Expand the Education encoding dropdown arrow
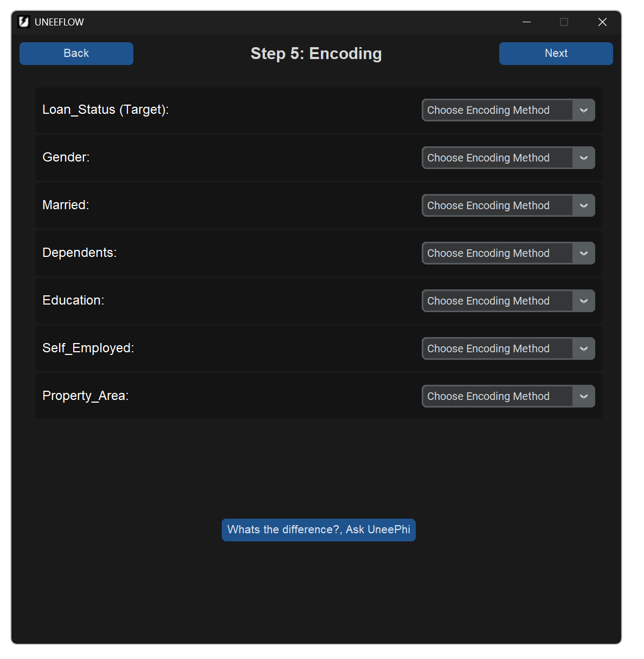The height and width of the screenshot is (659, 644). (584, 301)
